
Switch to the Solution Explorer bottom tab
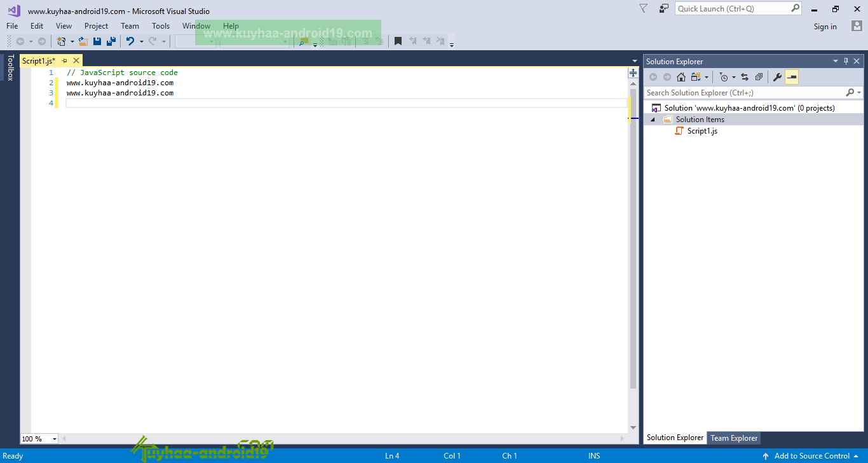click(x=675, y=438)
